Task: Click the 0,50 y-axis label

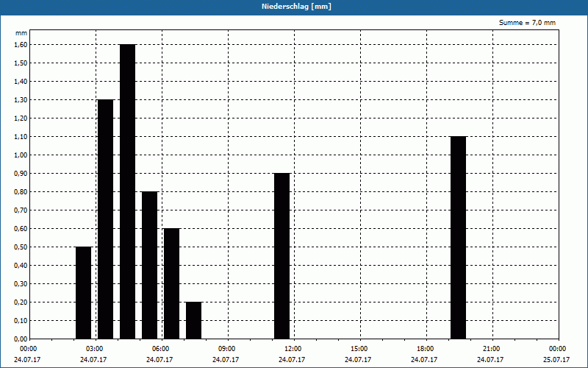Action: coord(21,247)
